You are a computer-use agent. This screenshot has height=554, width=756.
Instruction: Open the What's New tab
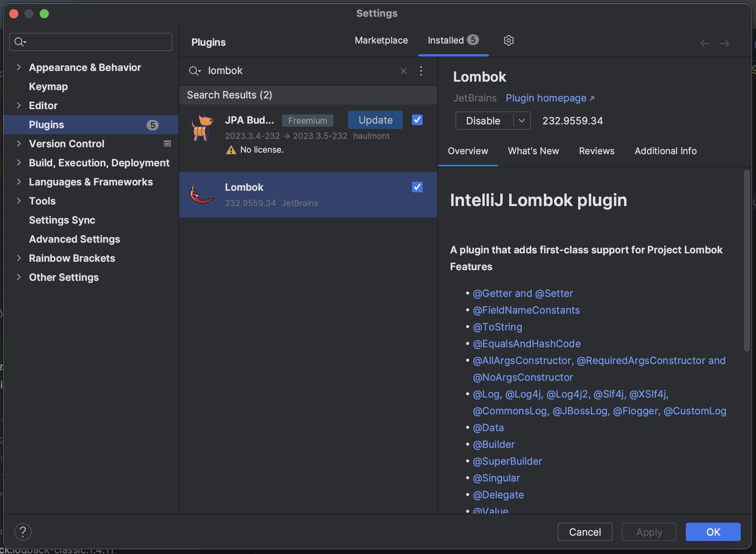pos(533,151)
